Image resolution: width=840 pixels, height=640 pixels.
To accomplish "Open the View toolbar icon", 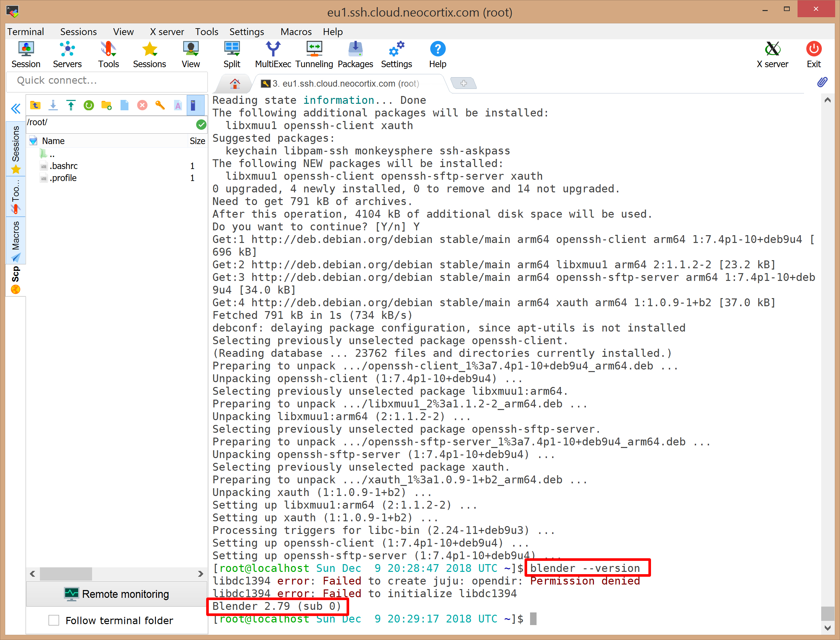I will coord(191,55).
